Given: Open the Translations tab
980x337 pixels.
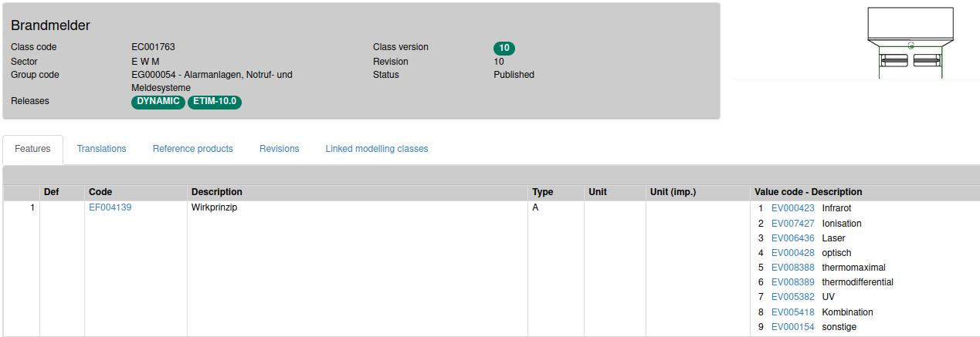Looking at the screenshot, I should pyautogui.click(x=101, y=149).
